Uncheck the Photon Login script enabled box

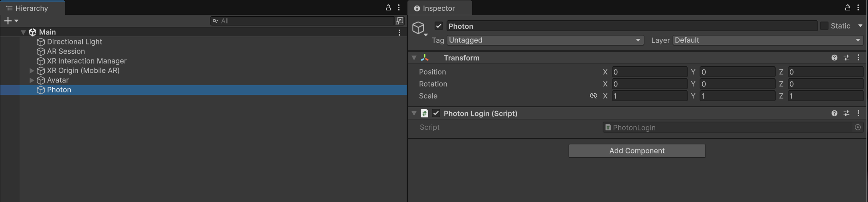pyautogui.click(x=436, y=113)
